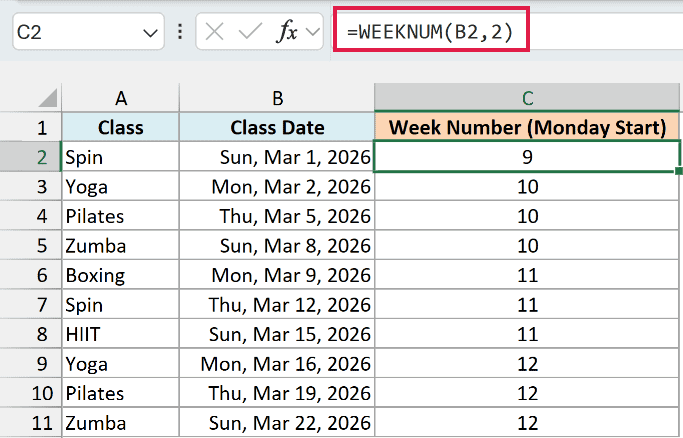
Task: Click the date Mon, Mar 16, 2026
Action: point(277,364)
